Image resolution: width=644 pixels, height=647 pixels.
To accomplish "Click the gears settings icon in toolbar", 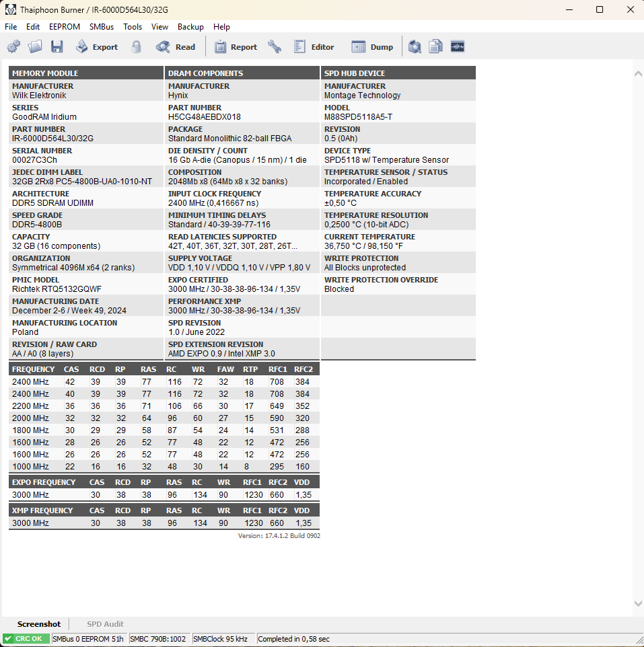I will point(13,47).
